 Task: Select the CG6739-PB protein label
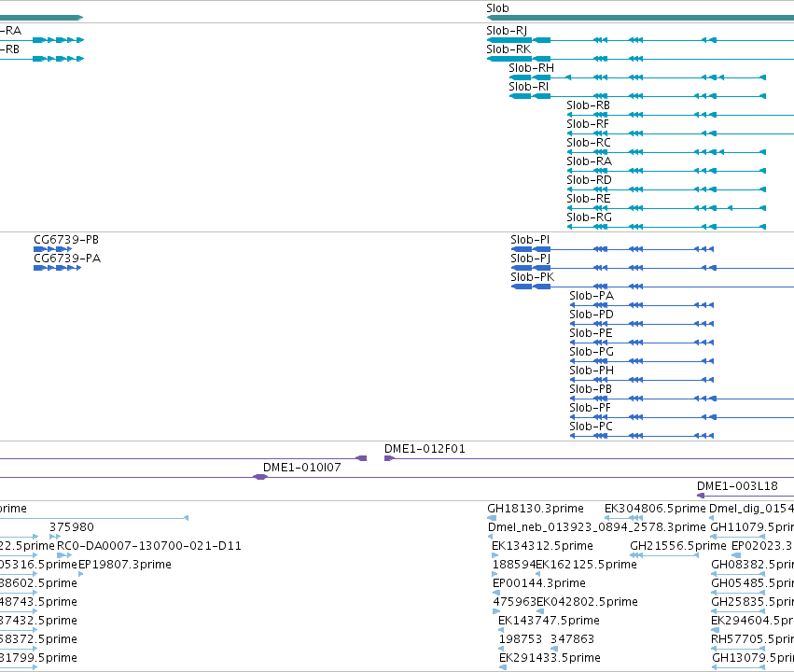click(x=66, y=240)
